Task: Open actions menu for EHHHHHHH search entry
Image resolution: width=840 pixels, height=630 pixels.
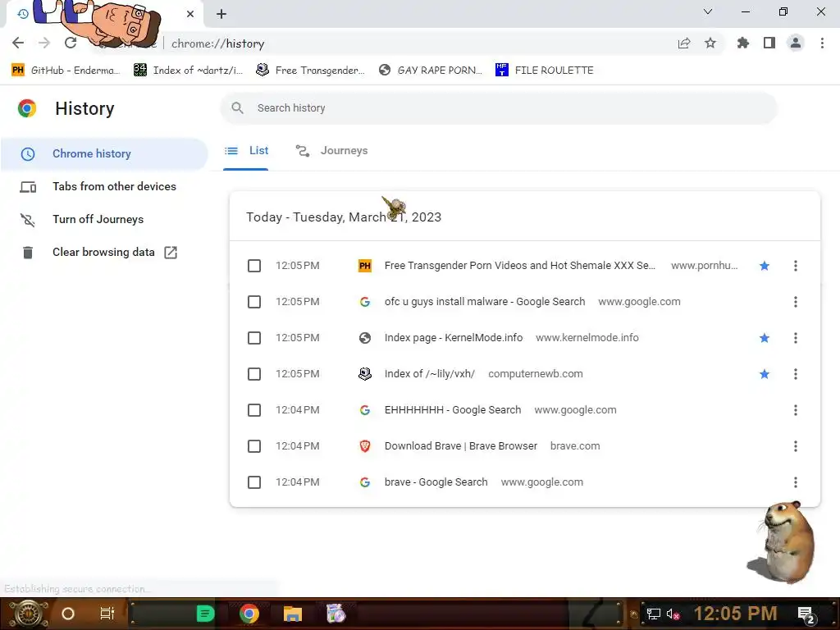Action: (x=796, y=410)
